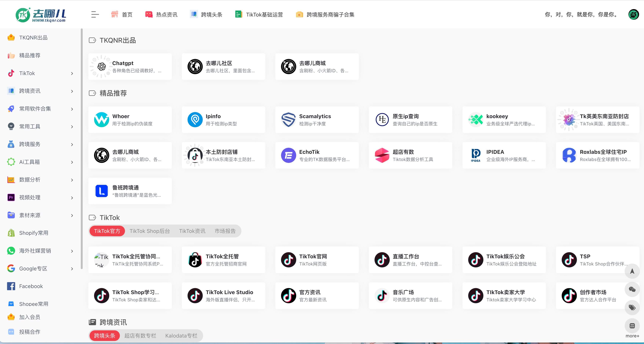Open the Whoer site icon
This screenshot has width=644, height=344.
click(x=101, y=119)
